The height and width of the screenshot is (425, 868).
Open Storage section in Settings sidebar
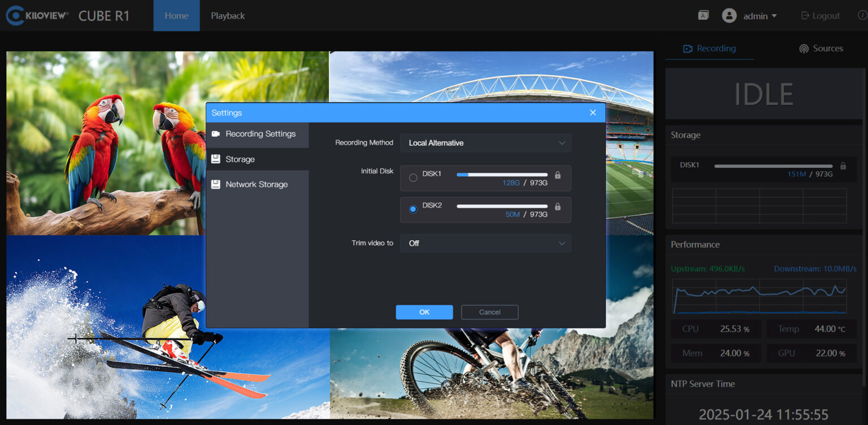click(x=240, y=159)
